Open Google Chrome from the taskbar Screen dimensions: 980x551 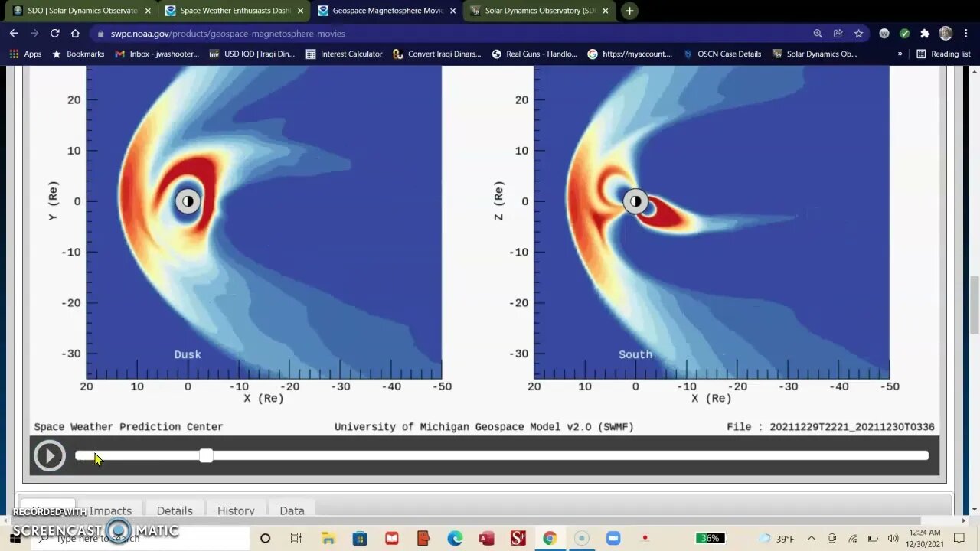point(550,539)
